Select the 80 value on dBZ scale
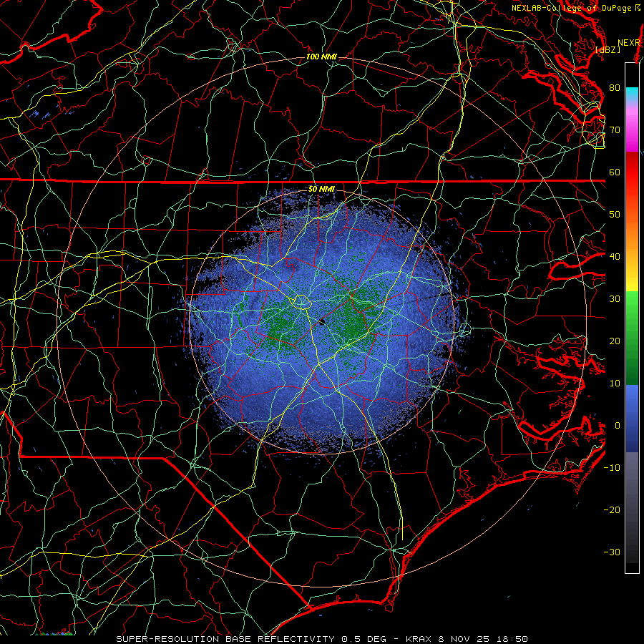This screenshot has height=644, width=644. tap(615, 87)
